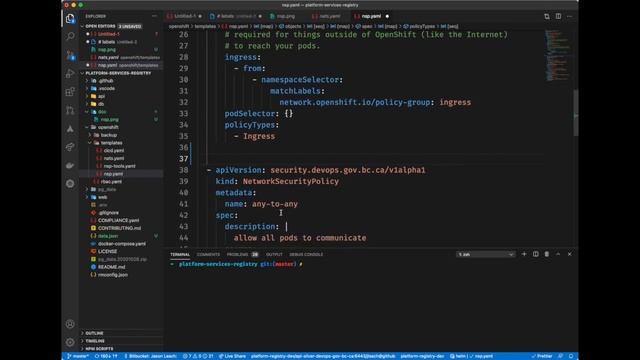
Task: Switch to Untitled-1 editor tab
Action: click(x=185, y=16)
